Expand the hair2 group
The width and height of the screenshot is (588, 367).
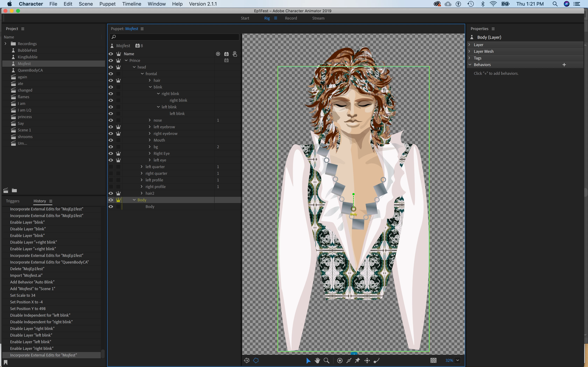[x=142, y=193]
